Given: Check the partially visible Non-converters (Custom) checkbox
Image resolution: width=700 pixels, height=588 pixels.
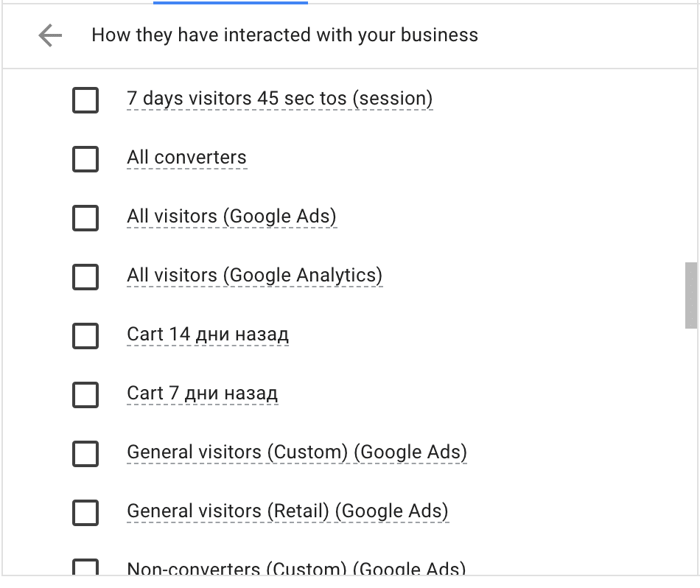Looking at the screenshot, I should pos(85,568).
